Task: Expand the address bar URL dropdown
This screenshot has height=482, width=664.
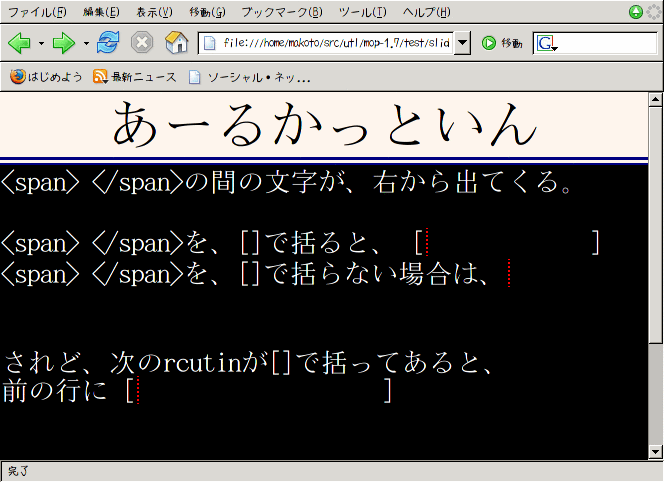Action: click(x=462, y=43)
